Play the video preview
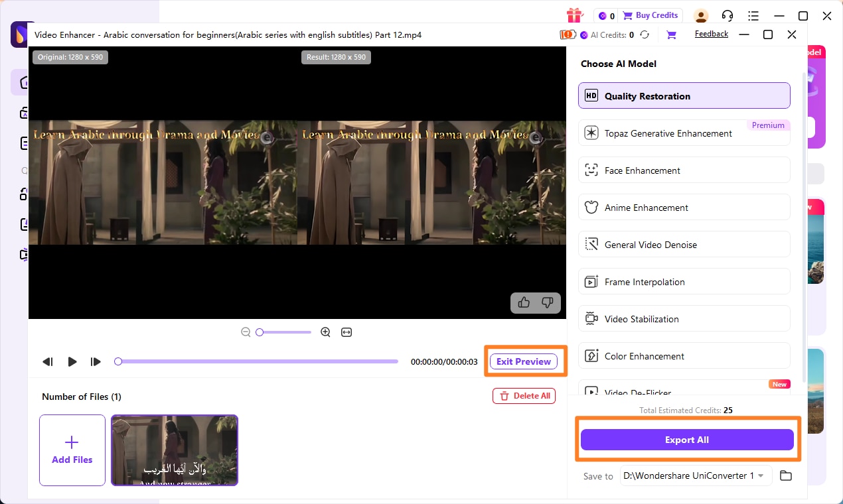Viewport: 843px width, 504px height. 72,361
